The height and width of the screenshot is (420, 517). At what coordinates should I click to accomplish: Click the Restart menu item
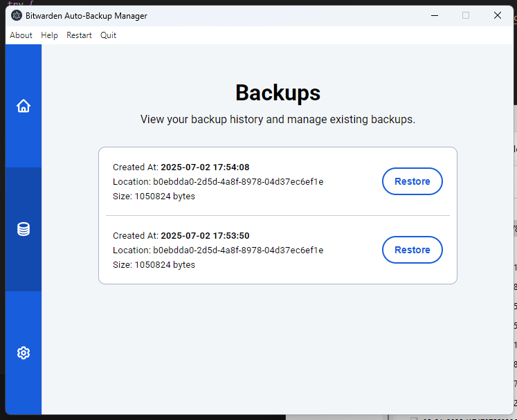(79, 35)
